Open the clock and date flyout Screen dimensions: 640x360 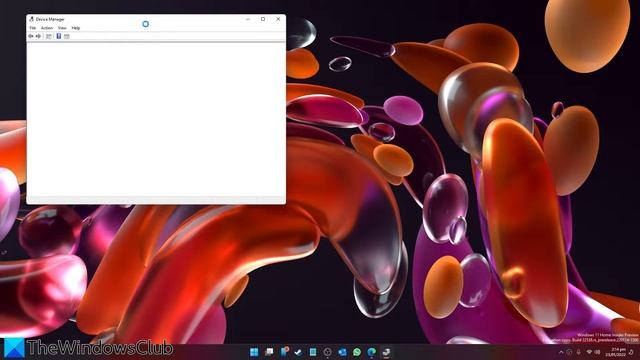pyautogui.click(x=616, y=352)
